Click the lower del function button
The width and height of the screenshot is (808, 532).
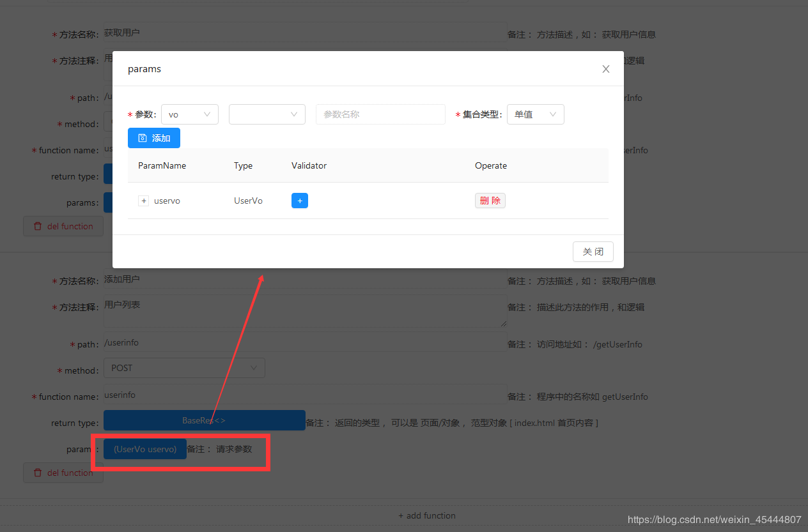click(63, 473)
